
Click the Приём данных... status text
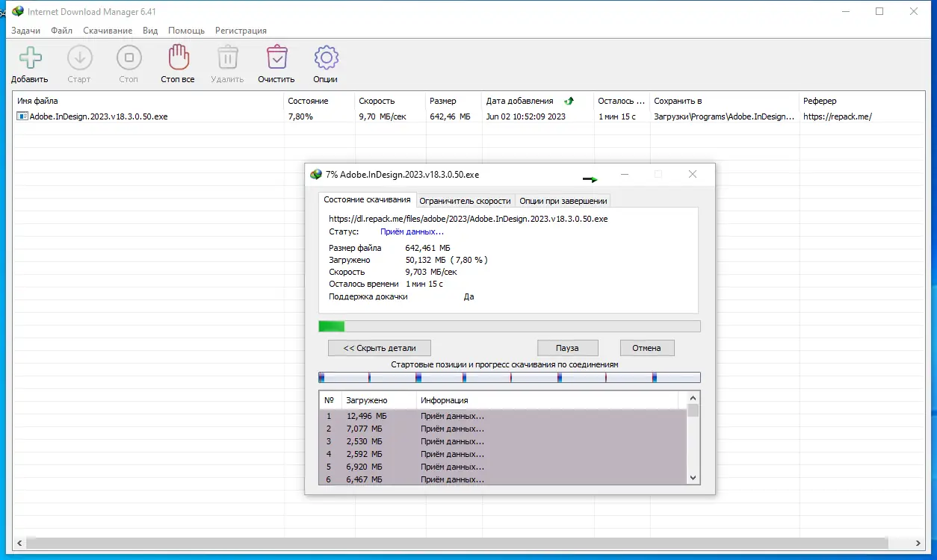[412, 231]
